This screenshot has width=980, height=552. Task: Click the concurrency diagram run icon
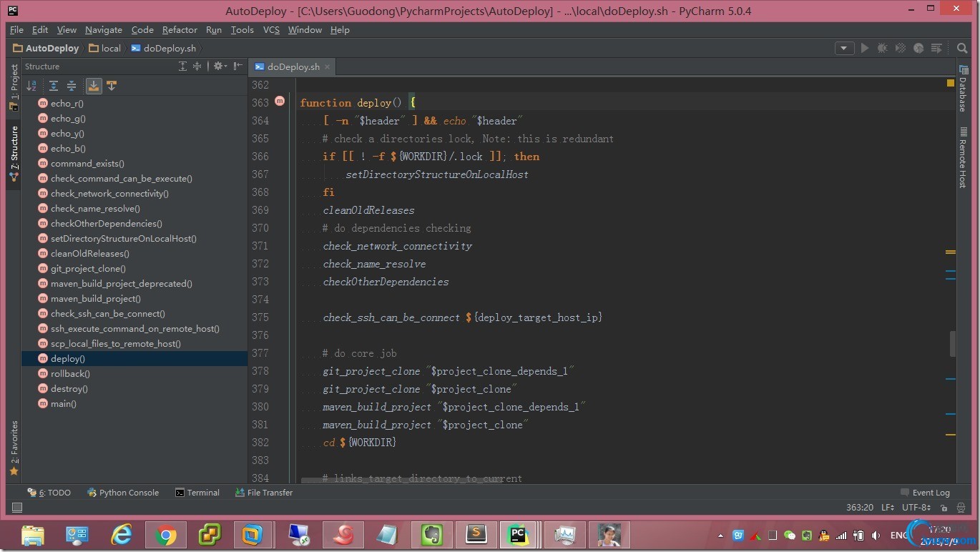point(936,48)
